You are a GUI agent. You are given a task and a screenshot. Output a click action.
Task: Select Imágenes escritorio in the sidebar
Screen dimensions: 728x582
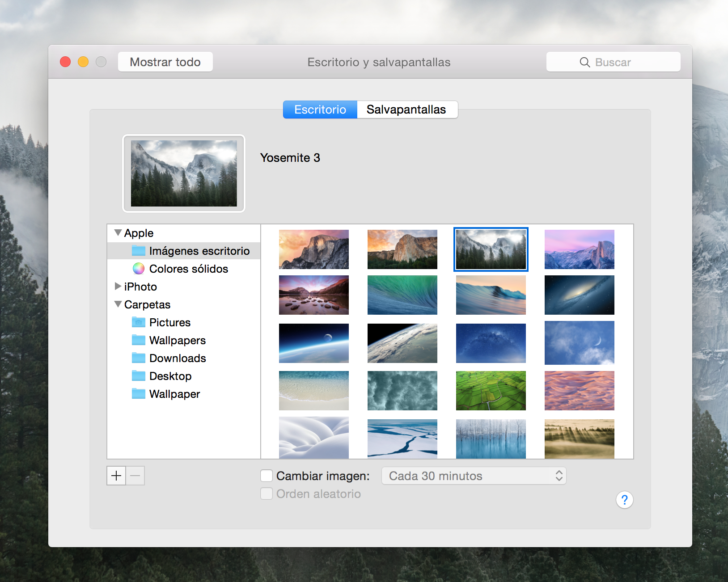199,251
